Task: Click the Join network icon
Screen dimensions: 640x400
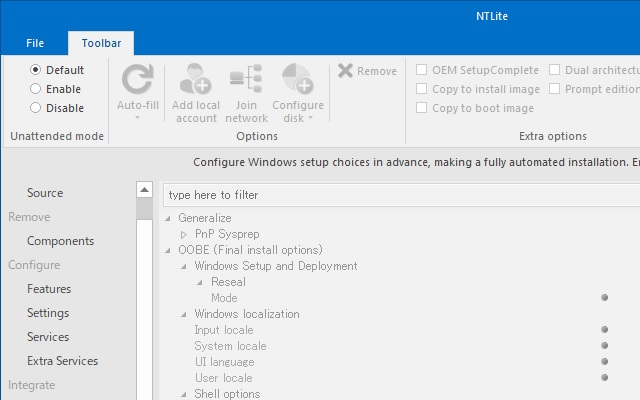Action: [x=246, y=78]
